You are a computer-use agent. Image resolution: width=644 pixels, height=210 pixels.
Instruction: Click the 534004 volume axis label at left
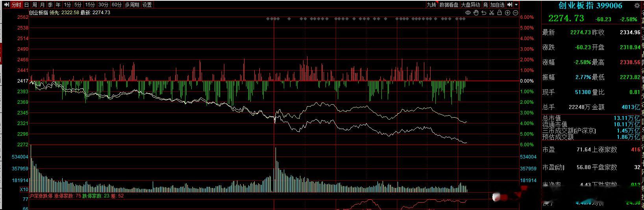[20, 157]
